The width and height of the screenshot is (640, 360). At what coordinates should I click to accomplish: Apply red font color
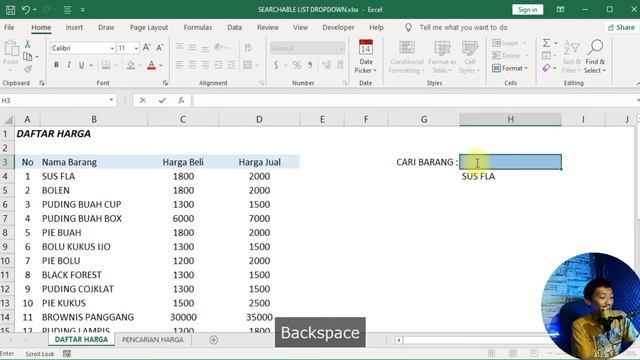pos(151,65)
